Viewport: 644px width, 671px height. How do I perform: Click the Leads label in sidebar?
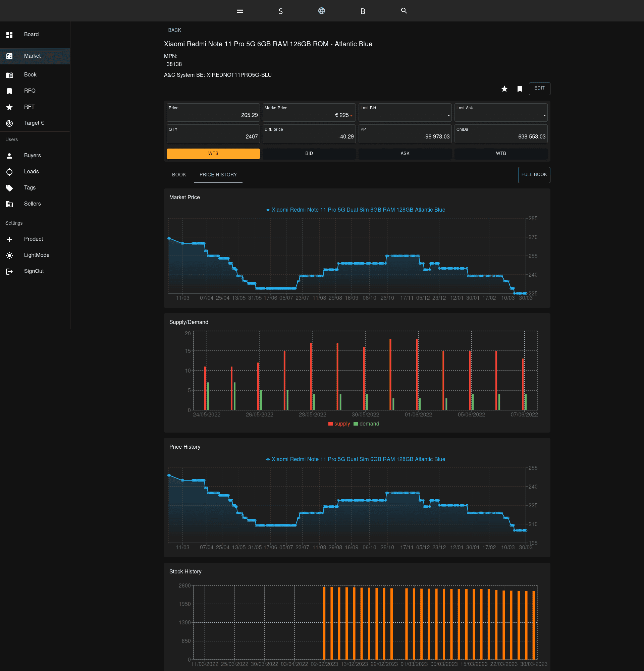point(32,171)
